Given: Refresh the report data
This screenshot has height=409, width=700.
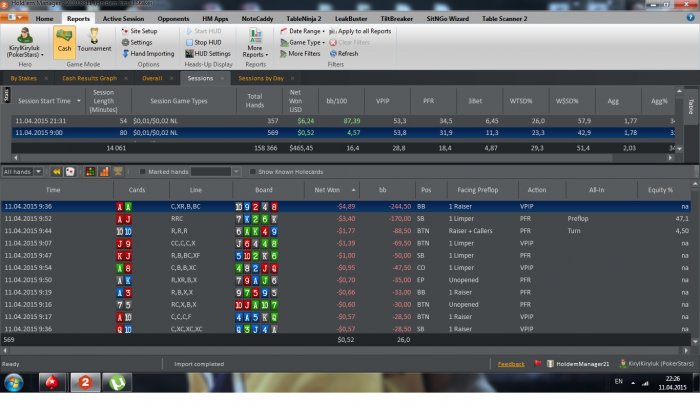Looking at the screenshot, I should coord(344,54).
